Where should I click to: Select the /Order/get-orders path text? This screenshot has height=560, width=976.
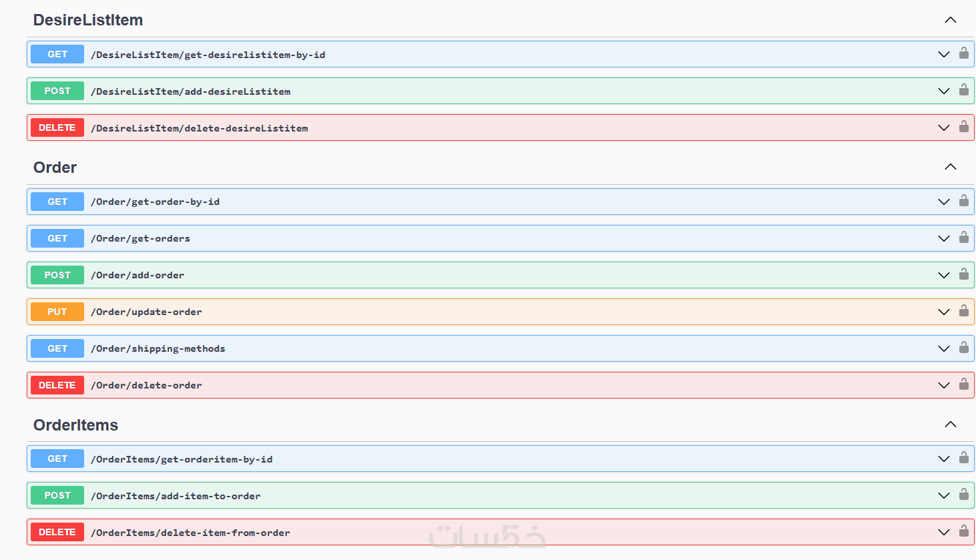click(x=141, y=238)
